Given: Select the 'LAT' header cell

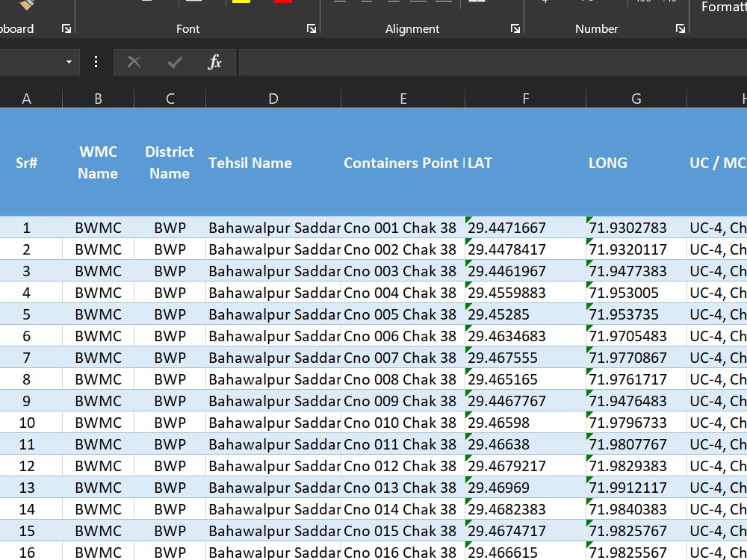Looking at the screenshot, I should 525,162.
